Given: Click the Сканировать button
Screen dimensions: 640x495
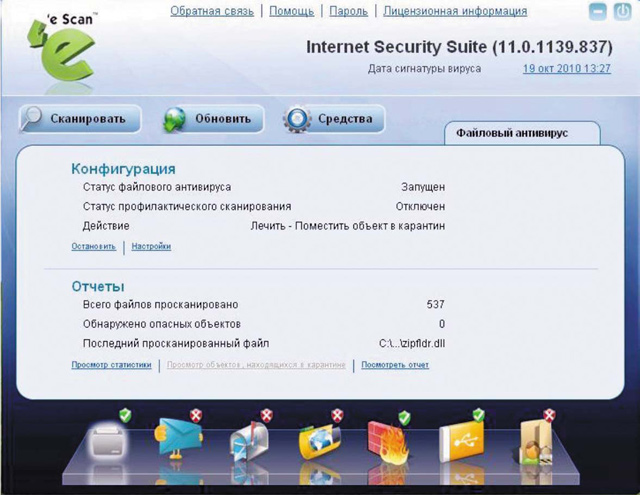Looking at the screenshot, I should tap(80, 119).
